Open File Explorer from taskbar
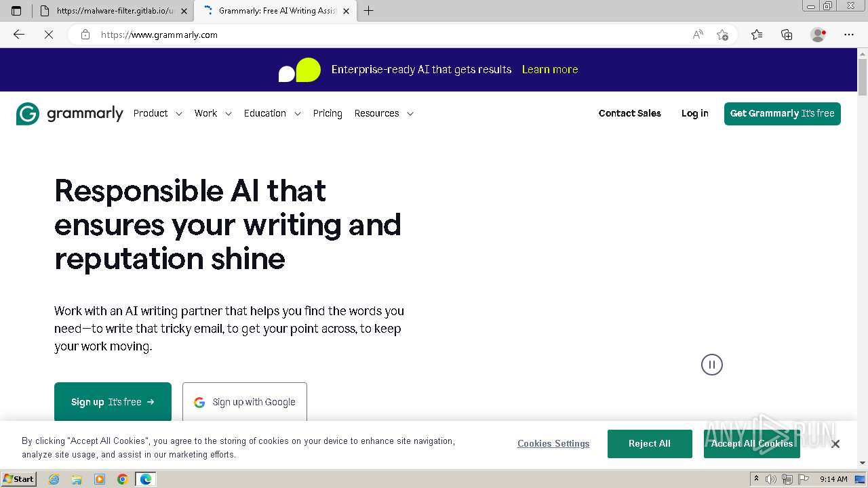This screenshot has width=868, height=488. click(77, 479)
